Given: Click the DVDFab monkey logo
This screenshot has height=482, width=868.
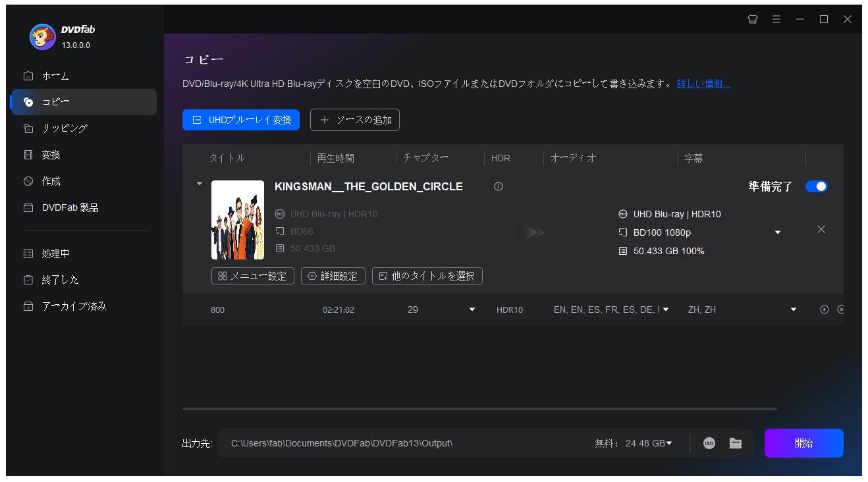Looking at the screenshot, I should click(43, 37).
